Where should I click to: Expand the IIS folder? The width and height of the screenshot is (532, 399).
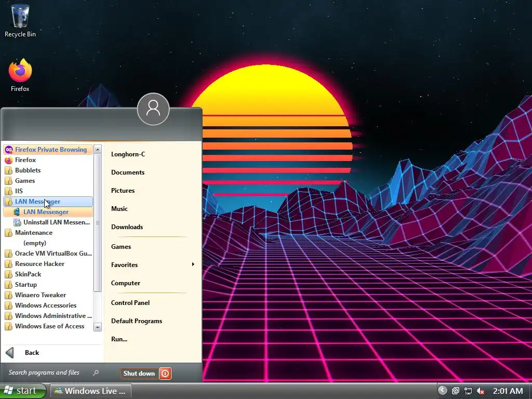[48, 191]
